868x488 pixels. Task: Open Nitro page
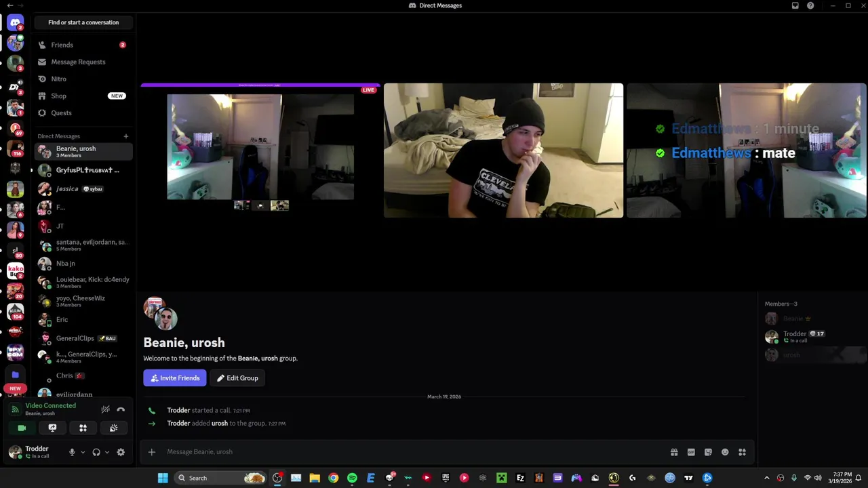click(x=83, y=79)
